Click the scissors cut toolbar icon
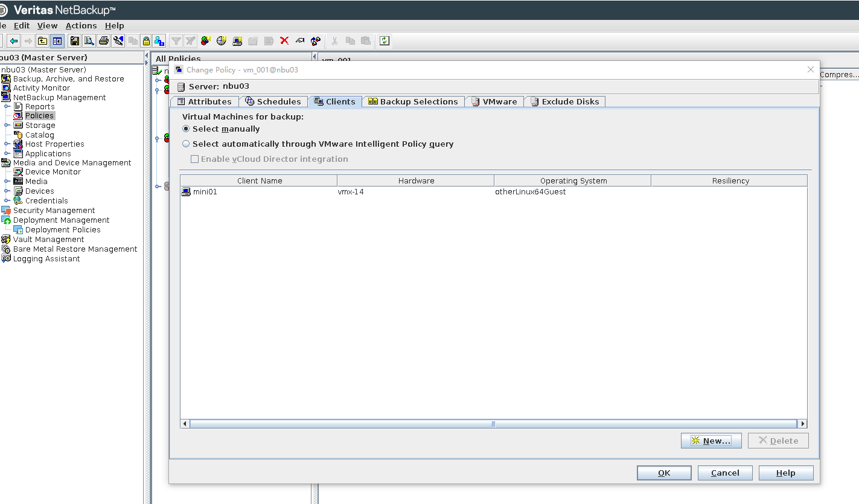The height and width of the screenshot is (504, 859). click(x=334, y=41)
